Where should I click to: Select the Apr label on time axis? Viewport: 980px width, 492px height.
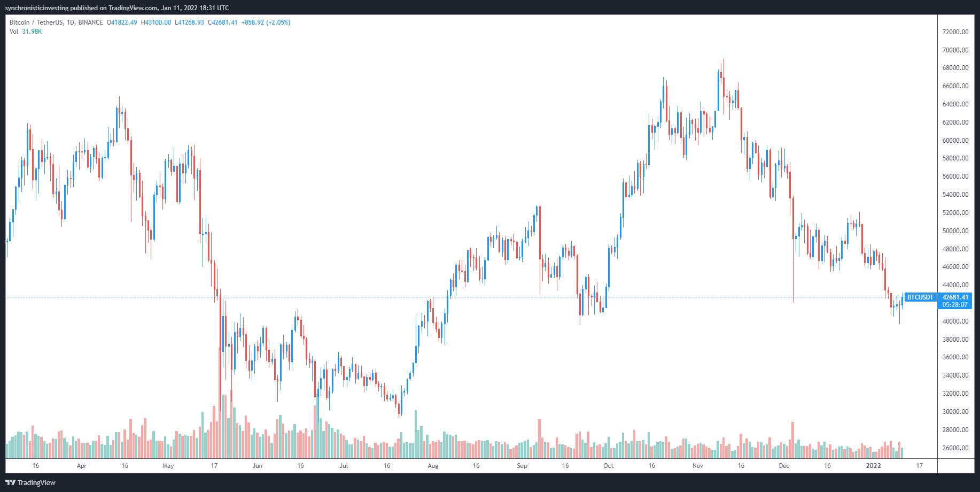[81, 466]
